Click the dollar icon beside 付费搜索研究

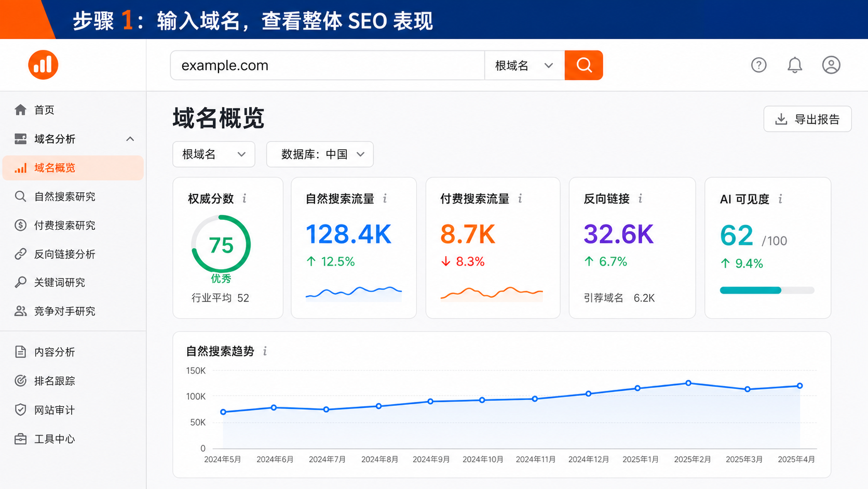click(x=20, y=225)
